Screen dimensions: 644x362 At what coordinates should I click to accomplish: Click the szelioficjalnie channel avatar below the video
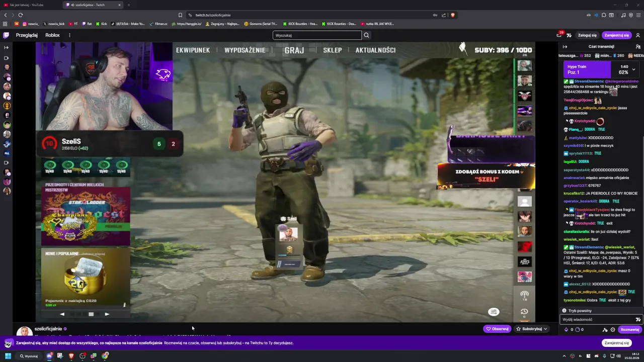(24, 331)
